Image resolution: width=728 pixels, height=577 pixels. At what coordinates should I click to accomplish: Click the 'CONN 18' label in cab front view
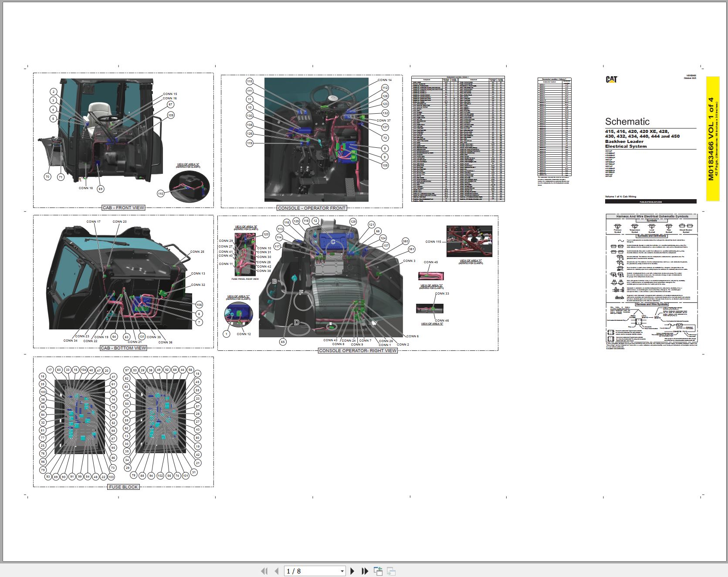coord(86,188)
